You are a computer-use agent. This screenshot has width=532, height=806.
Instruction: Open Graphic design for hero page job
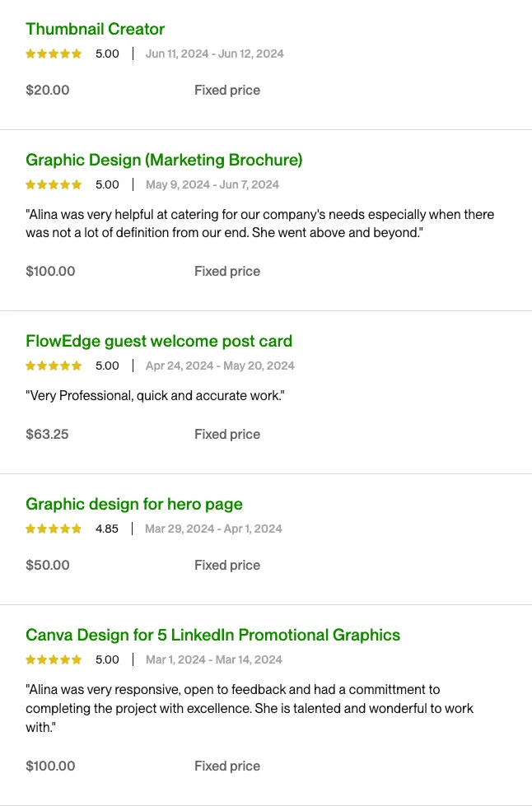tap(134, 504)
